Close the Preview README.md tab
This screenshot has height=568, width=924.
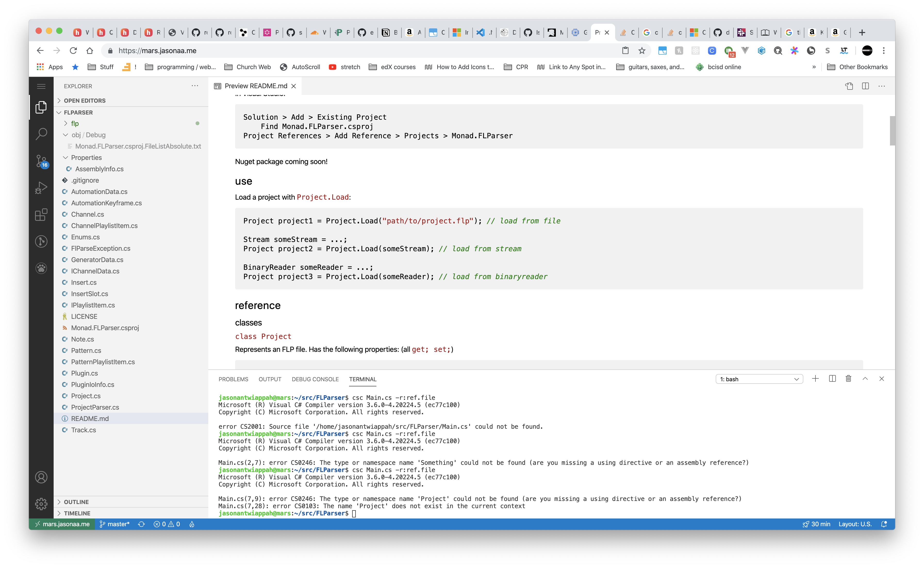click(294, 86)
